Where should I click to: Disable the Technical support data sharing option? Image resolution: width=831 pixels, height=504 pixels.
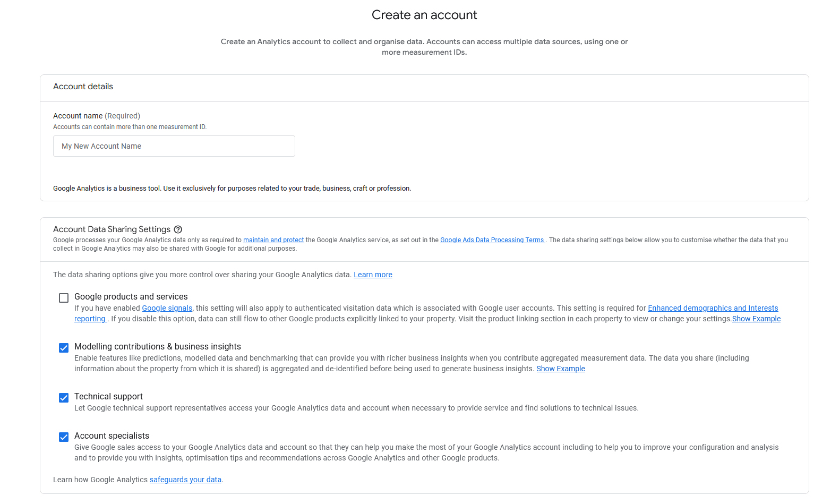pos(64,397)
